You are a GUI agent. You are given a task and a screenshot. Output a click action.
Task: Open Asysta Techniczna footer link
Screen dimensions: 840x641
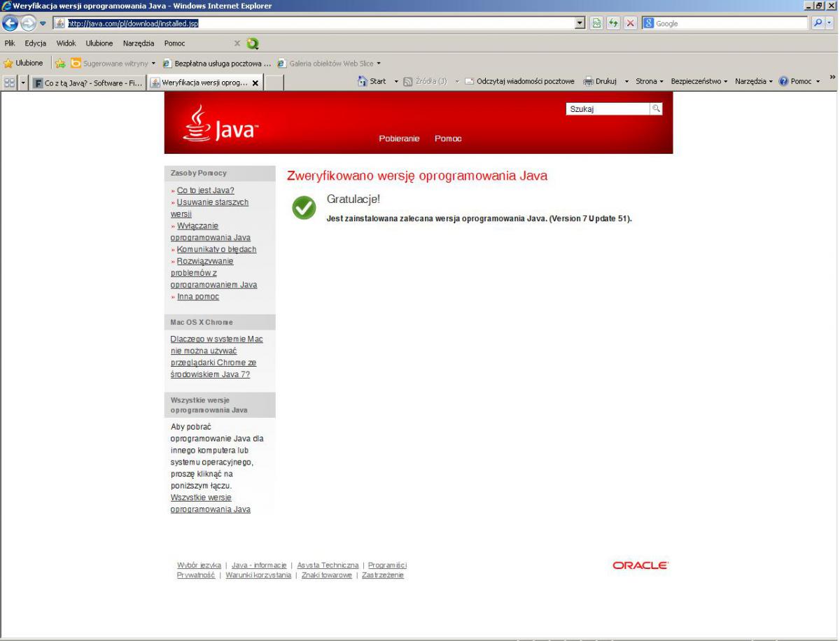click(328, 565)
